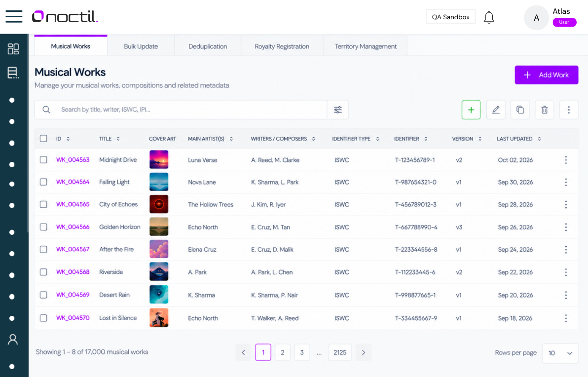Click the User role badge
Screen dimensions: 588x377
click(564, 22)
